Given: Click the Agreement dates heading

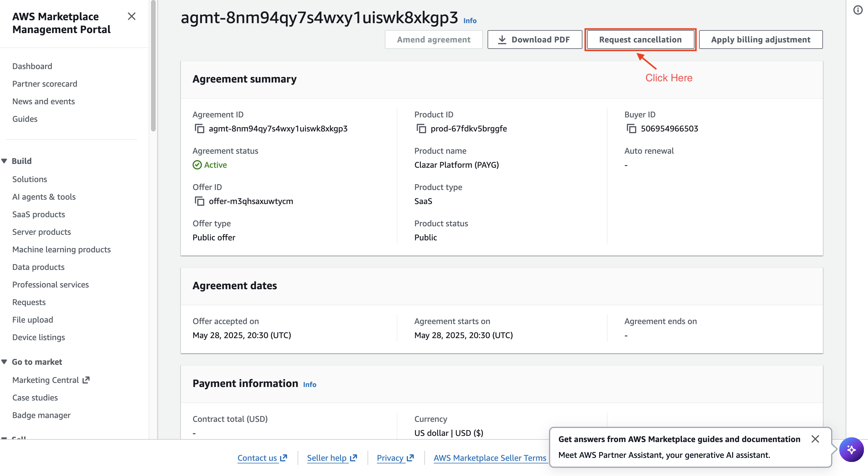Looking at the screenshot, I should click(x=235, y=285).
